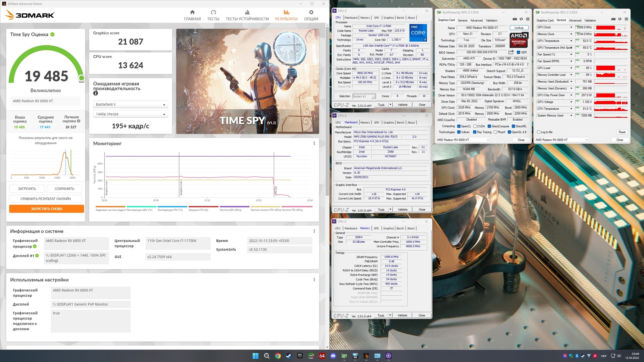
Task: Open hamburger menu in GPU-Z Graphics Card window
Action: 528,19
